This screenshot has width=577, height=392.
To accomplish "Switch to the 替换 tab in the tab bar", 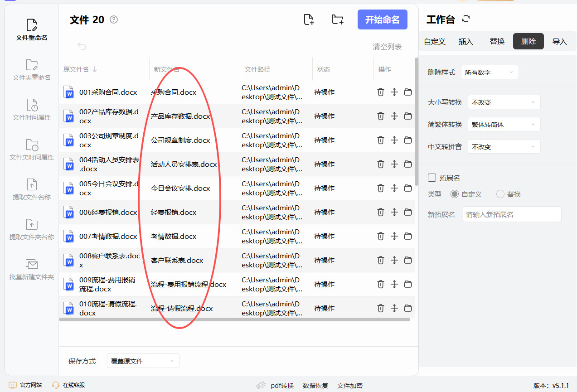I will point(497,41).
